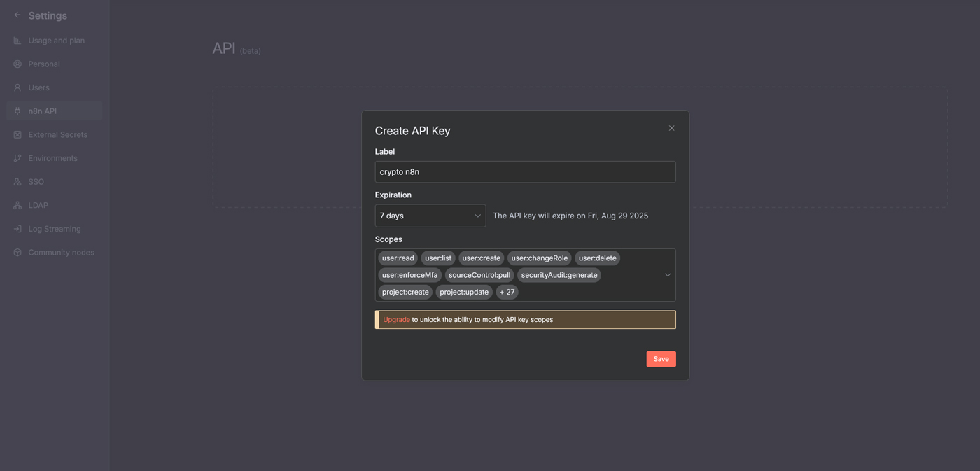Close the Create API Key dialog
The width and height of the screenshot is (980, 471).
(671, 128)
